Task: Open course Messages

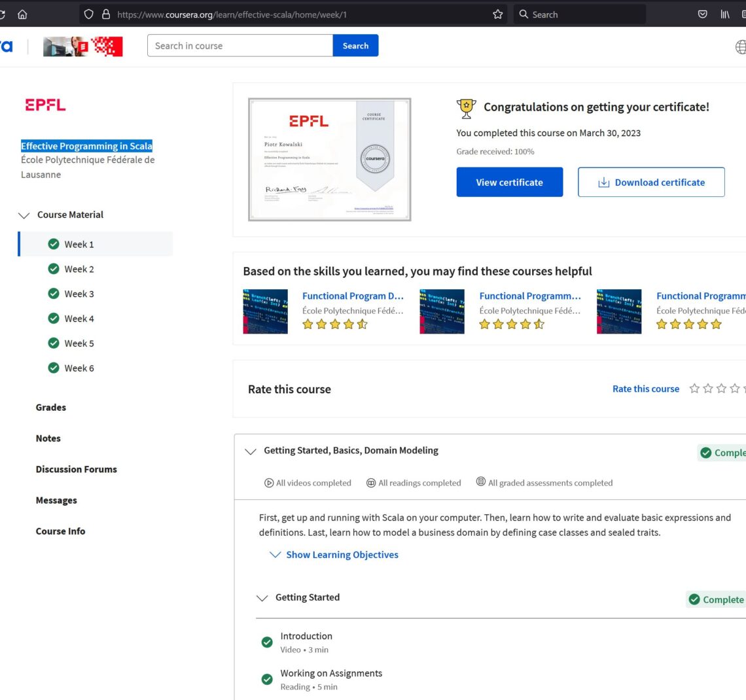Action: click(x=56, y=500)
